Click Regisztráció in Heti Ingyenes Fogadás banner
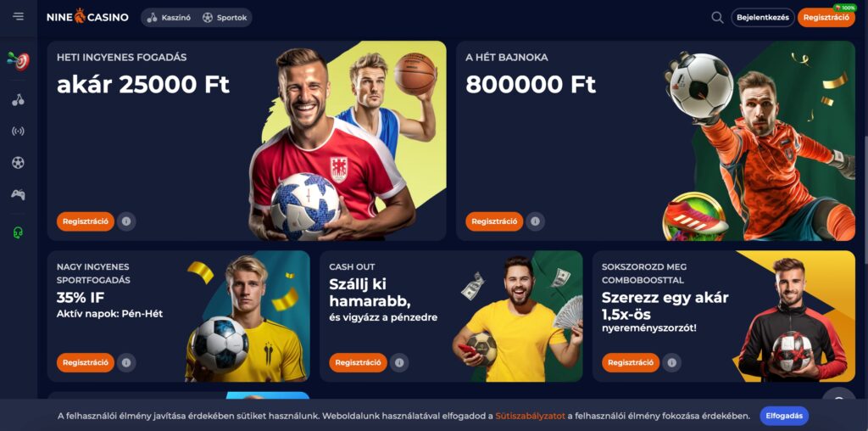 click(x=86, y=221)
